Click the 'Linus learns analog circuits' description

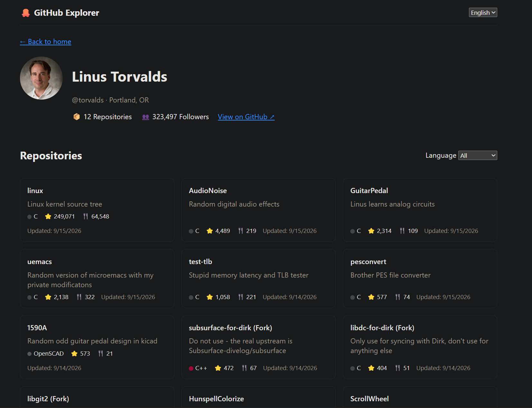tap(392, 204)
